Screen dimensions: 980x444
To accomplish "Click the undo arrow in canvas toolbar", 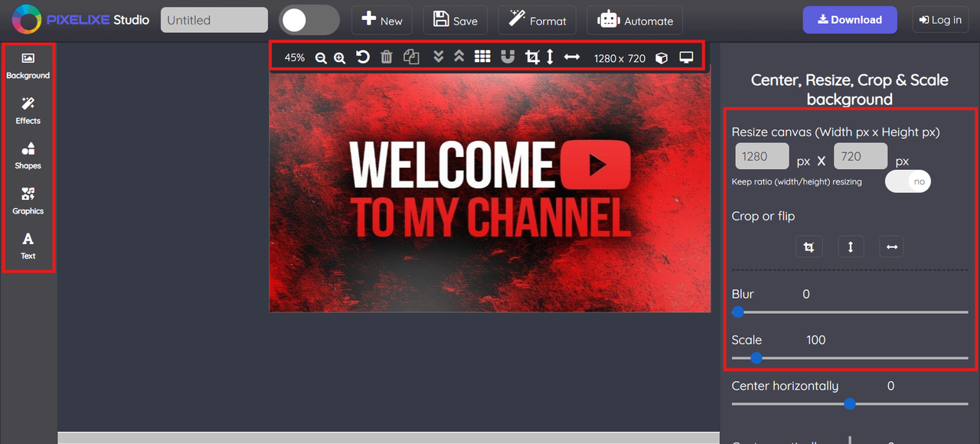I will tap(363, 57).
